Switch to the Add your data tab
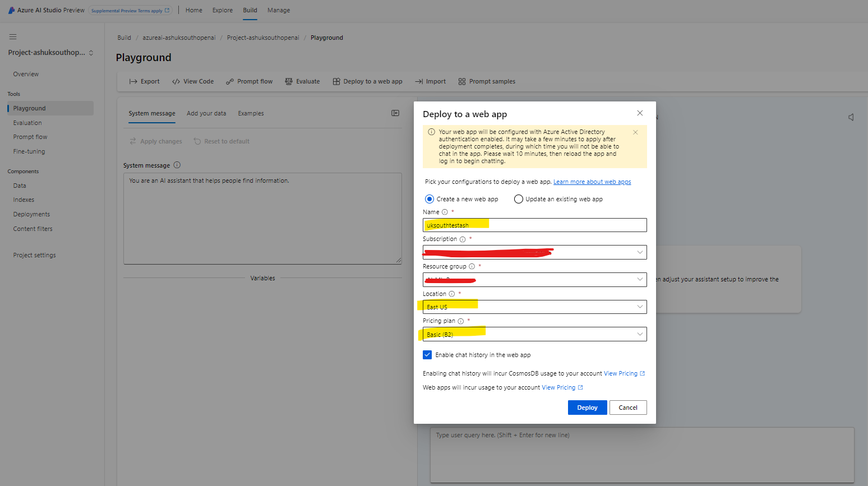This screenshot has width=868, height=486. coord(206,113)
